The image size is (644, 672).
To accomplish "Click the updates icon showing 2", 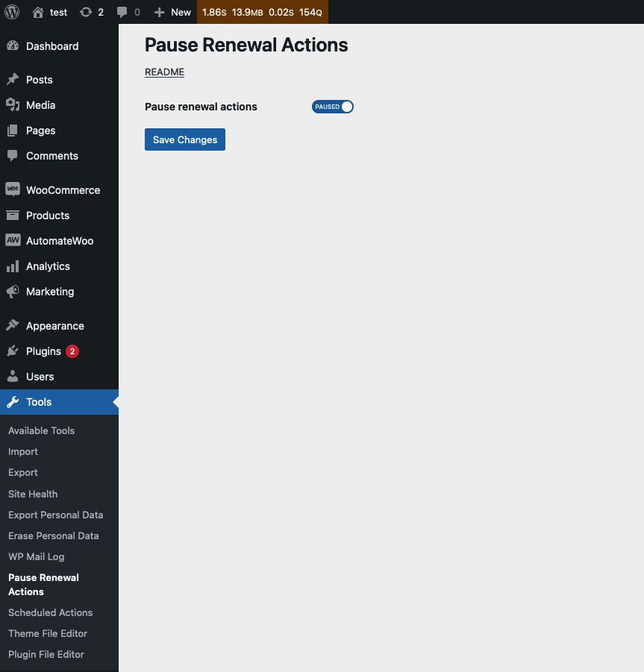I will coord(86,12).
